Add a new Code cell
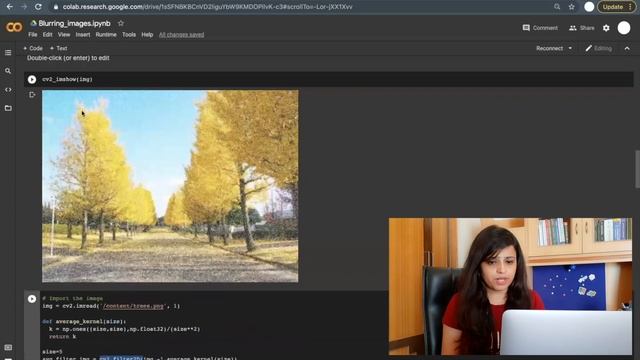 pos(33,48)
